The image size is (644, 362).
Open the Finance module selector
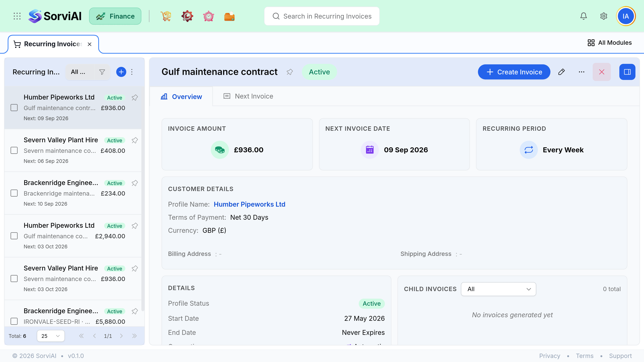click(x=115, y=16)
